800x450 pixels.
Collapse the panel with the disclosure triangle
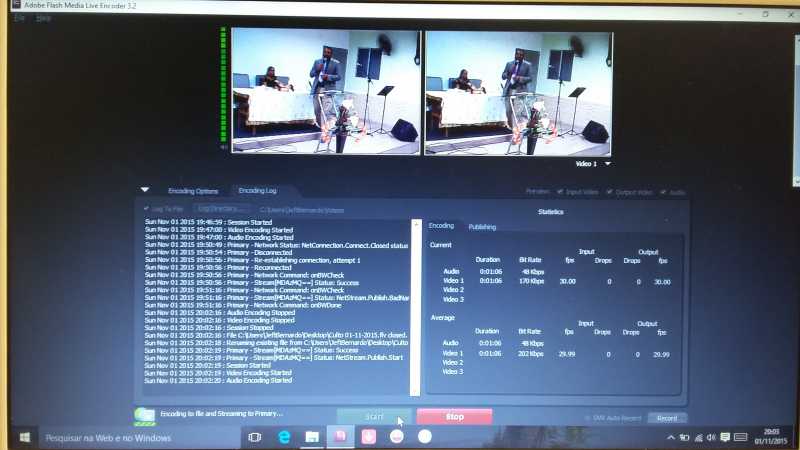pos(145,189)
